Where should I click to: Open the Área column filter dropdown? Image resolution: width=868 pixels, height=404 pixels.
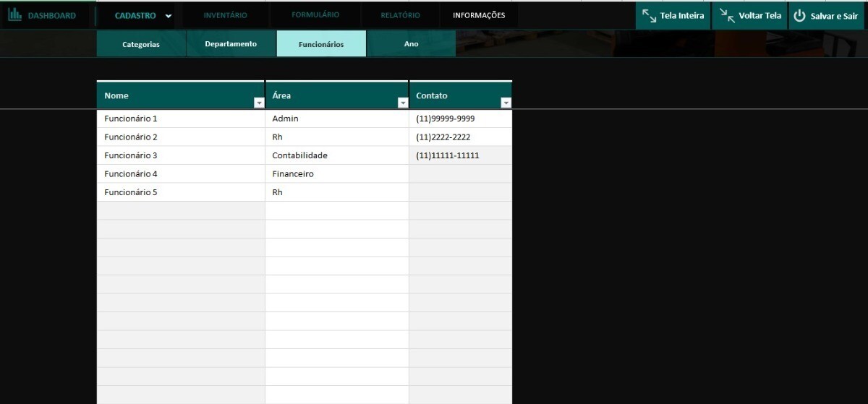tap(403, 103)
